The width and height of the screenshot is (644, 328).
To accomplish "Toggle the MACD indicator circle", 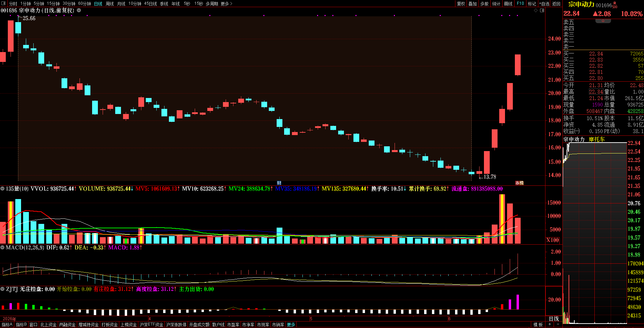I will (2, 247).
